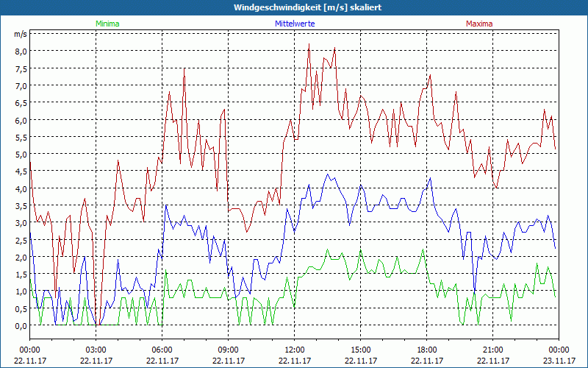
Task: Click the 4,5 y-axis value
Action: pos(21,172)
